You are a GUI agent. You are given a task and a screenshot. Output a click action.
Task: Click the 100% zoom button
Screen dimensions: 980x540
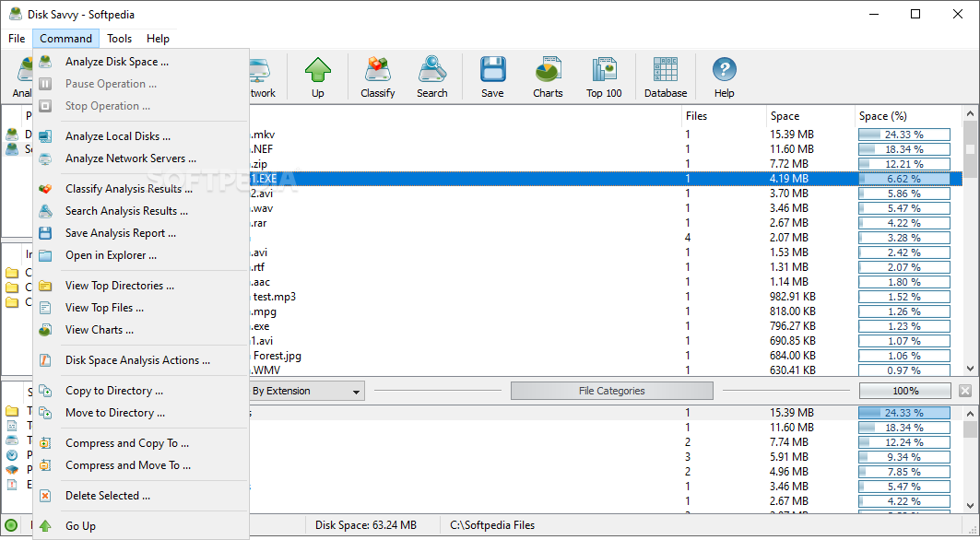(905, 392)
